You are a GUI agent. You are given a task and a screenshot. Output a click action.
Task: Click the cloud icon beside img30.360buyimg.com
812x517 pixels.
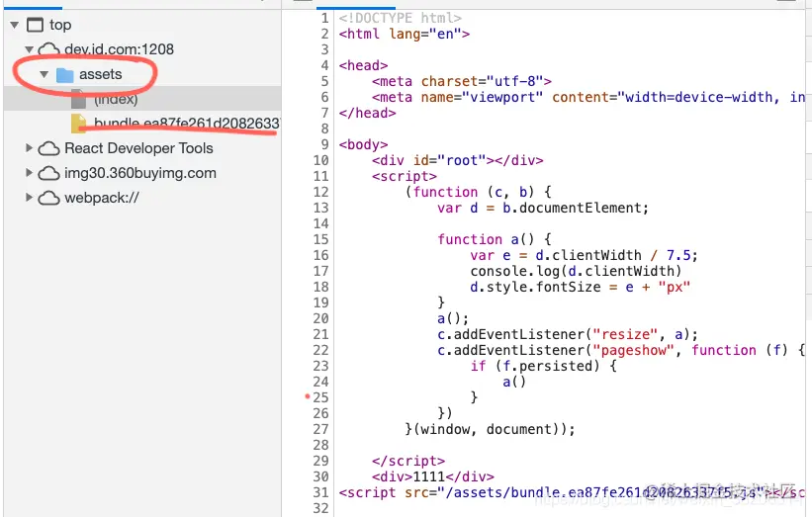[48, 173]
